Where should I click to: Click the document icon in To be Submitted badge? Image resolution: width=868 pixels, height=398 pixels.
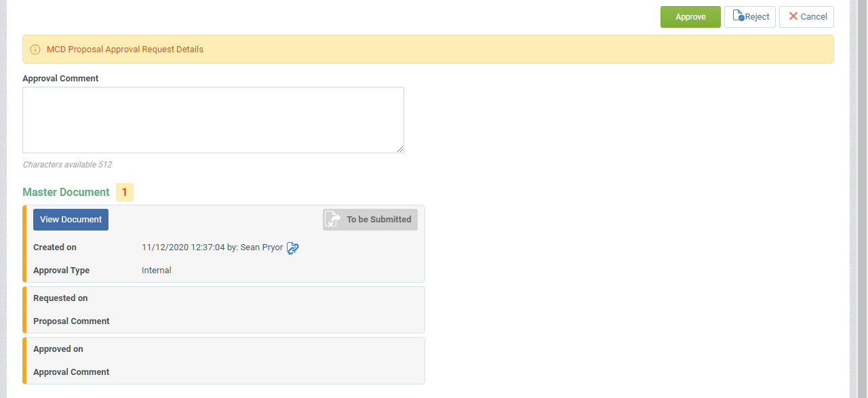point(332,220)
